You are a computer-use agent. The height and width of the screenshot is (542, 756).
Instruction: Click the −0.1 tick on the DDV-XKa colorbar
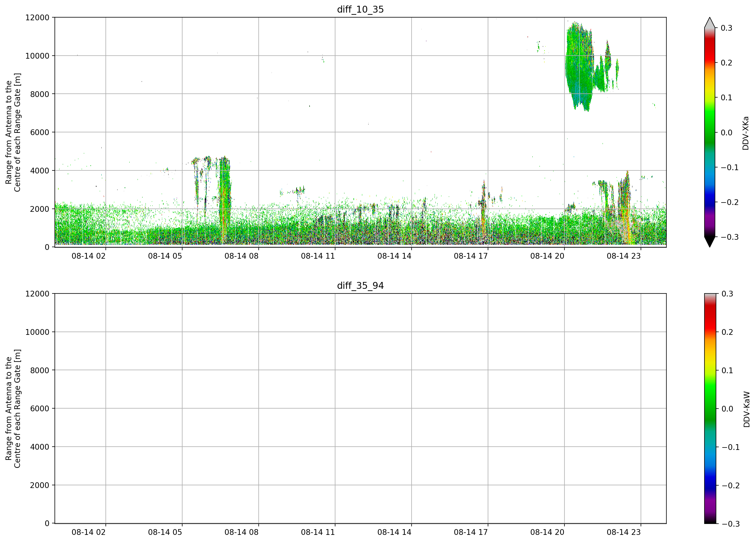click(x=730, y=167)
